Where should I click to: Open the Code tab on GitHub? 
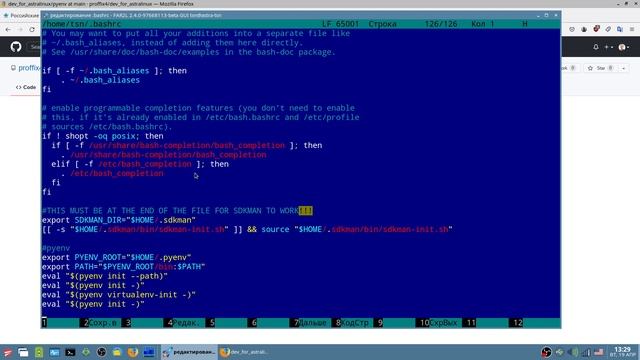[x=26, y=87]
